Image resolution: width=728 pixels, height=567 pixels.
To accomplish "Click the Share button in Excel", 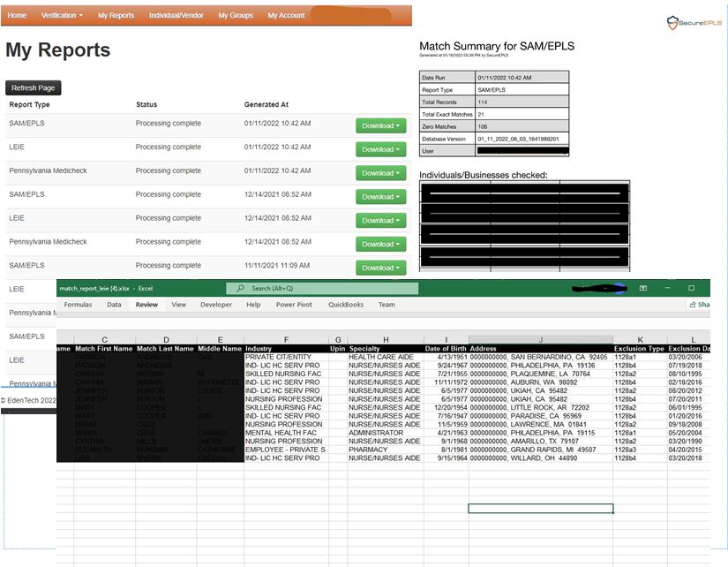I will click(700, 305).
